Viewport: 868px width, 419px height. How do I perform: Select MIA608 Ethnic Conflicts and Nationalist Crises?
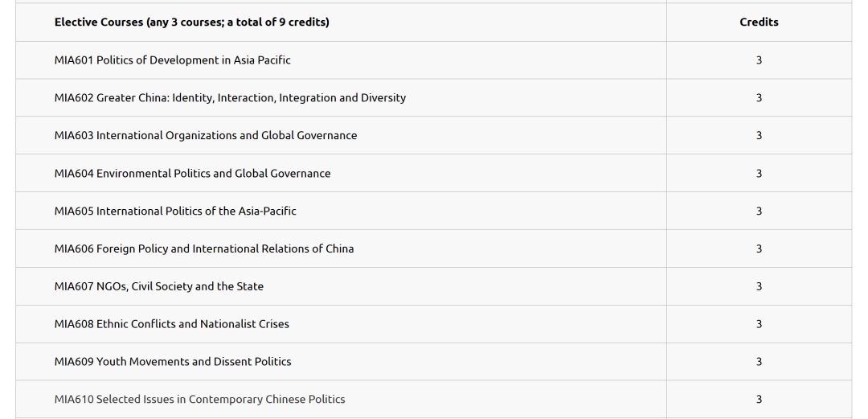point(172,325)
